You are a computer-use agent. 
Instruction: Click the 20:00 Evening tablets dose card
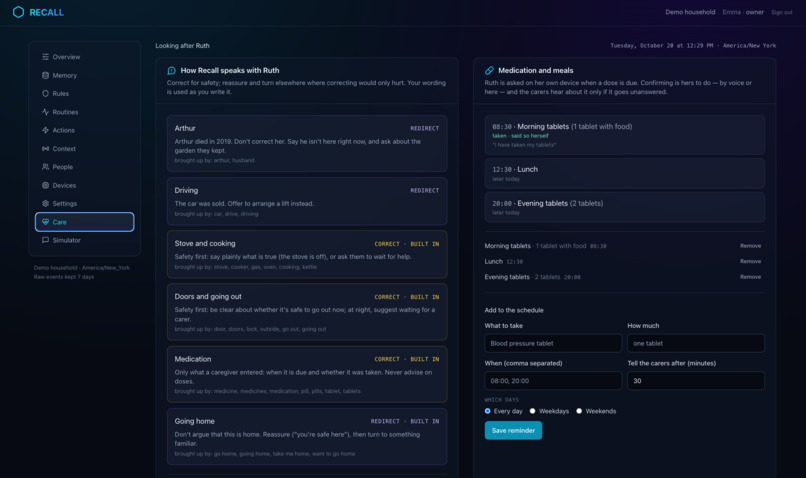pyautogui.click(x=625, y=207)
